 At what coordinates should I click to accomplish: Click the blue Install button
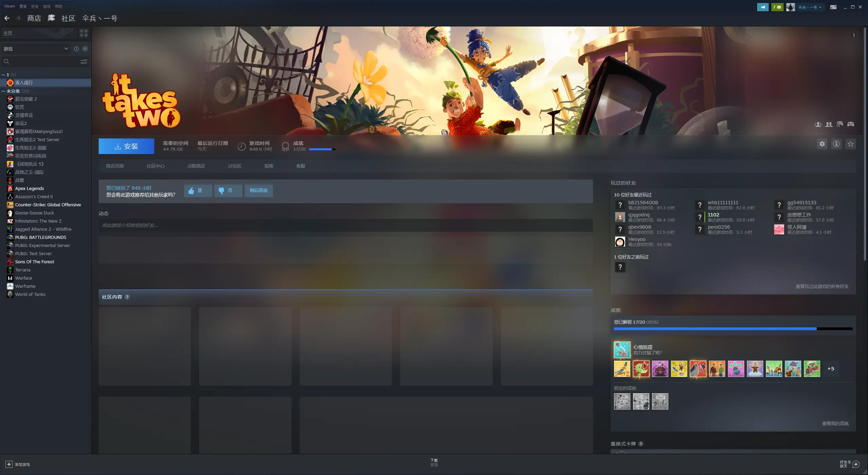click(126, 146)
